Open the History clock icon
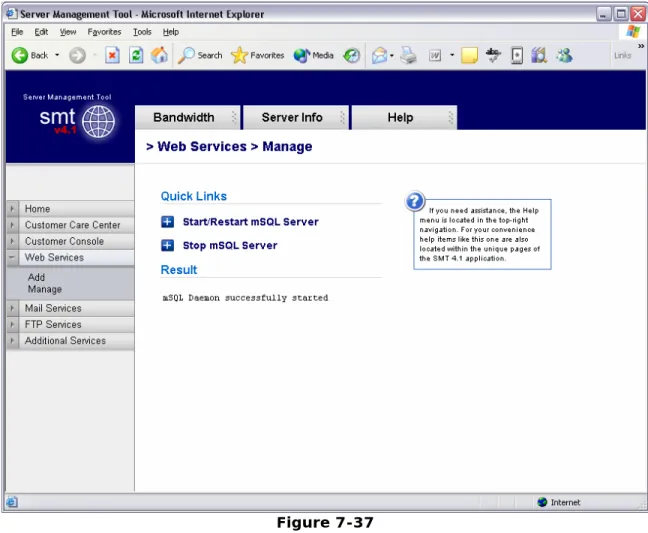The height and width of the screenshot is (533, 648). [352, 55]
